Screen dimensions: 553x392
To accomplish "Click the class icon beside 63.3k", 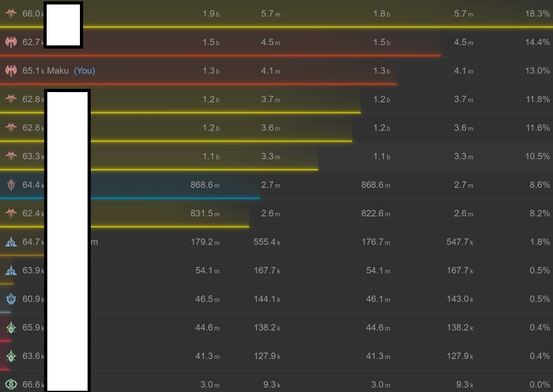I will [x=11, y=156].
